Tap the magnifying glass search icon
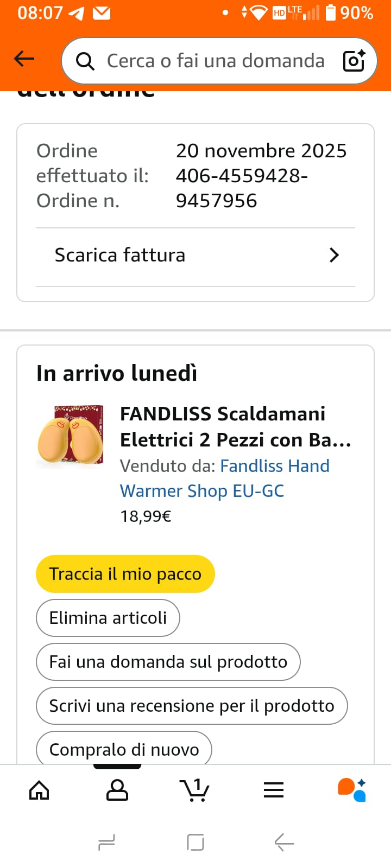Image resolution: width=391 pixels, height=868 pixels. point(85,61)
